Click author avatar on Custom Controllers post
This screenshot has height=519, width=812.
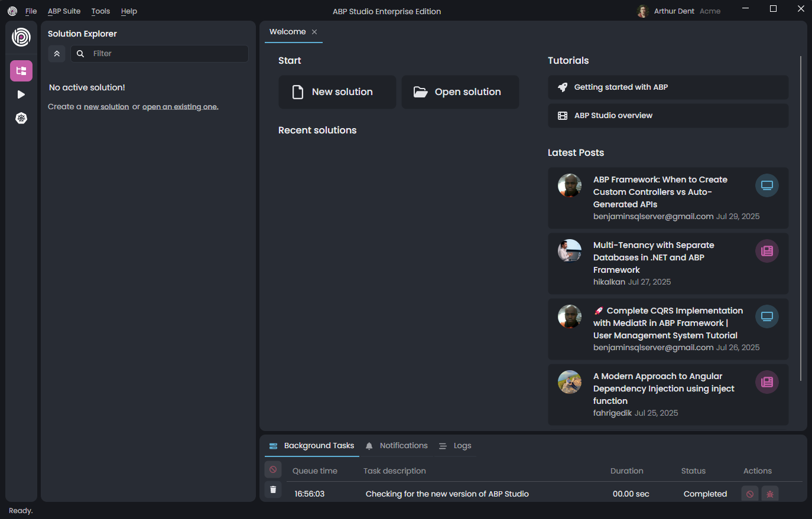570,185
